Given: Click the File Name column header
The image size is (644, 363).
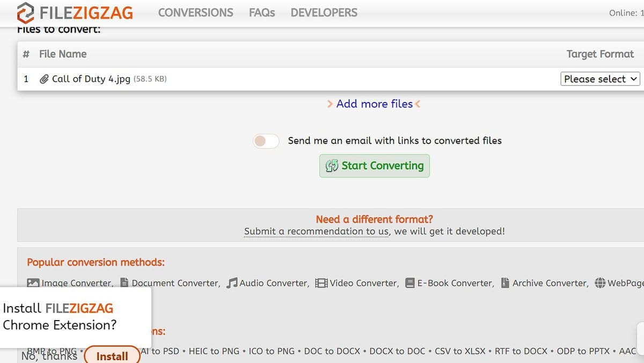Looking at the screenshot, I should click(x=63, y=54).
